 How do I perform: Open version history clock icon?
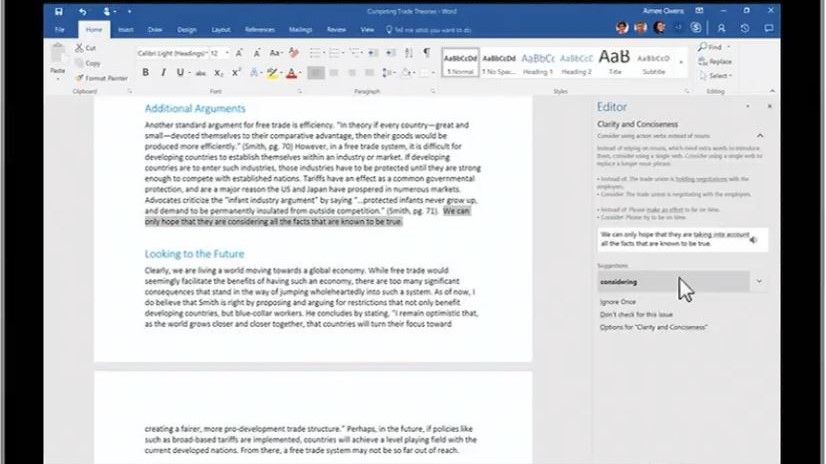tap(744, 28)
